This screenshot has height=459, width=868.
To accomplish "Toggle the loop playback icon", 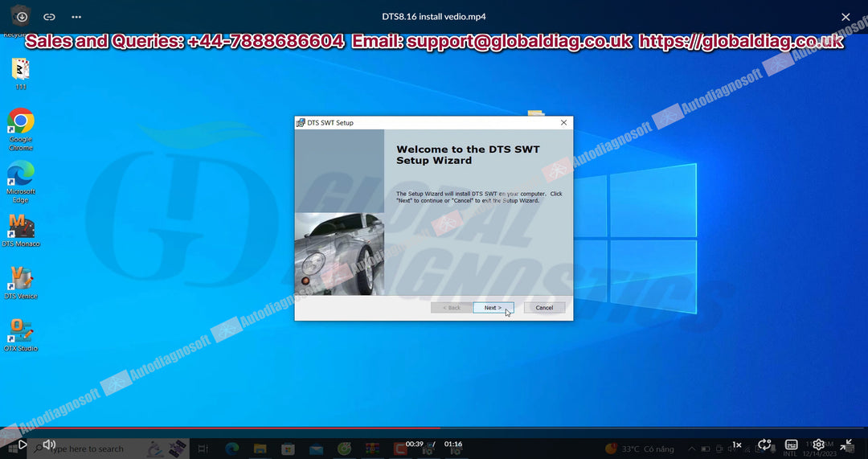I will (764, 445).
